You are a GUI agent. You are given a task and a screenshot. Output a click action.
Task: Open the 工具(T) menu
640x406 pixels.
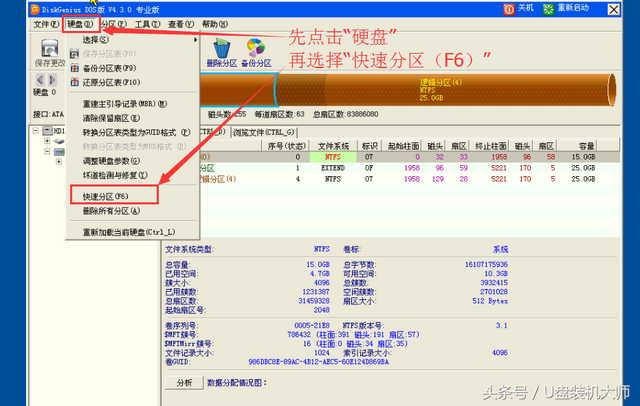coord(148,24)
